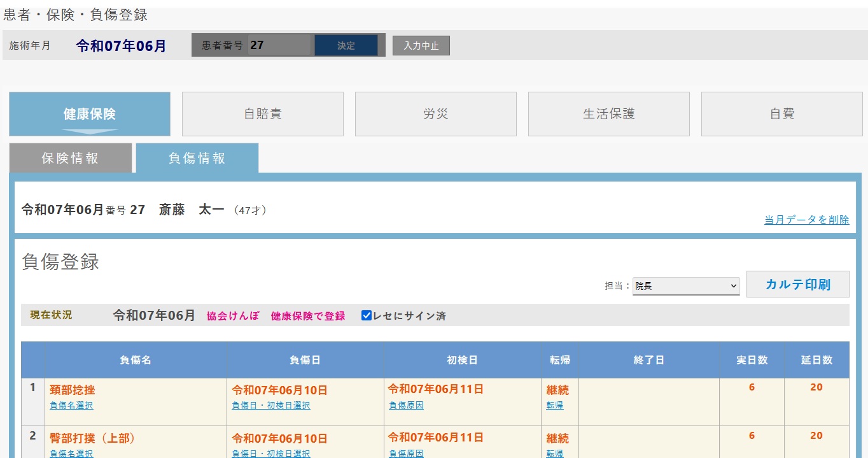Open the 担当 staff dropdown showing 院長
This screenshot has height=458, width=868.
click(685, 285)
